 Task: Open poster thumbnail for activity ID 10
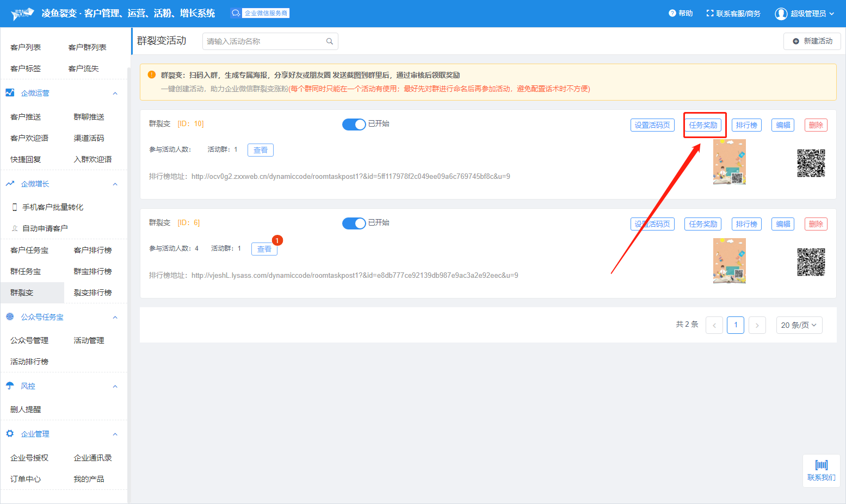coord(729,162)
